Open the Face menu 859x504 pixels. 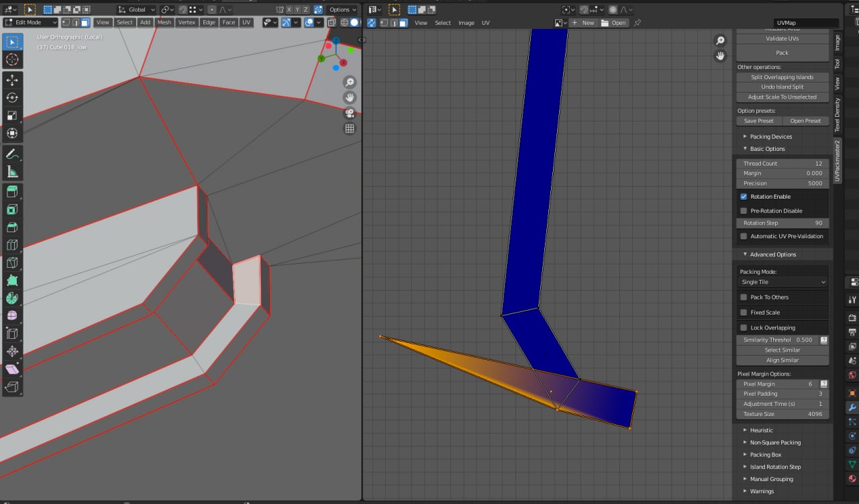[x=229, y=22]
